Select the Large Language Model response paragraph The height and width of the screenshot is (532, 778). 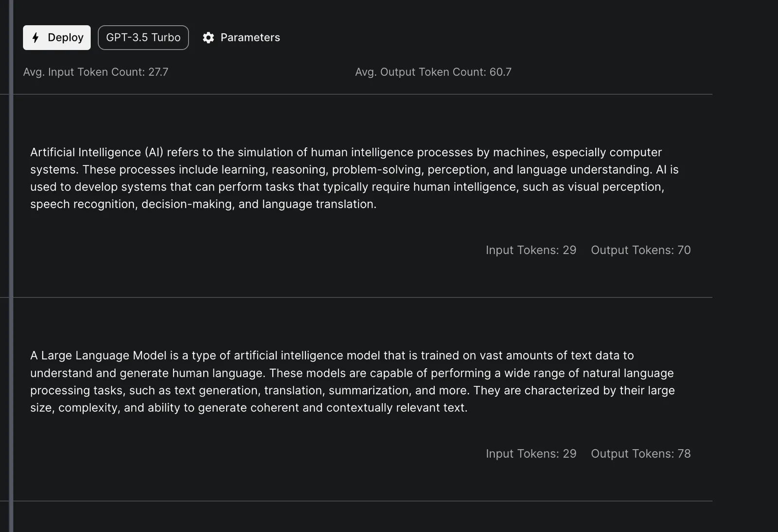pyautogui.click(x=353, y=382)
